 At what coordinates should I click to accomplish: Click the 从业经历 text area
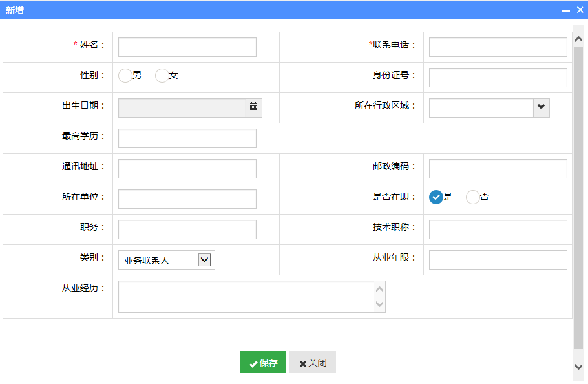(x=246, y=297)
